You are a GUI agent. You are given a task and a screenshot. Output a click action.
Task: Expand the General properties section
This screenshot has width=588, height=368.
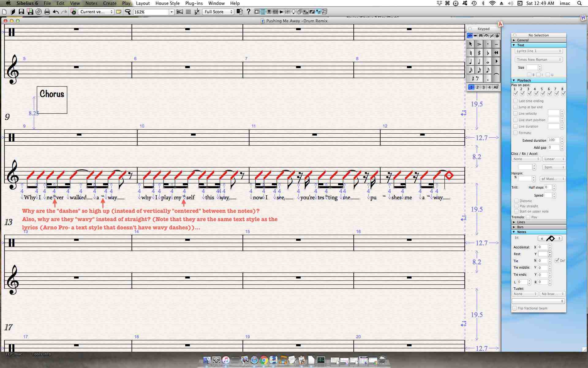538,40
